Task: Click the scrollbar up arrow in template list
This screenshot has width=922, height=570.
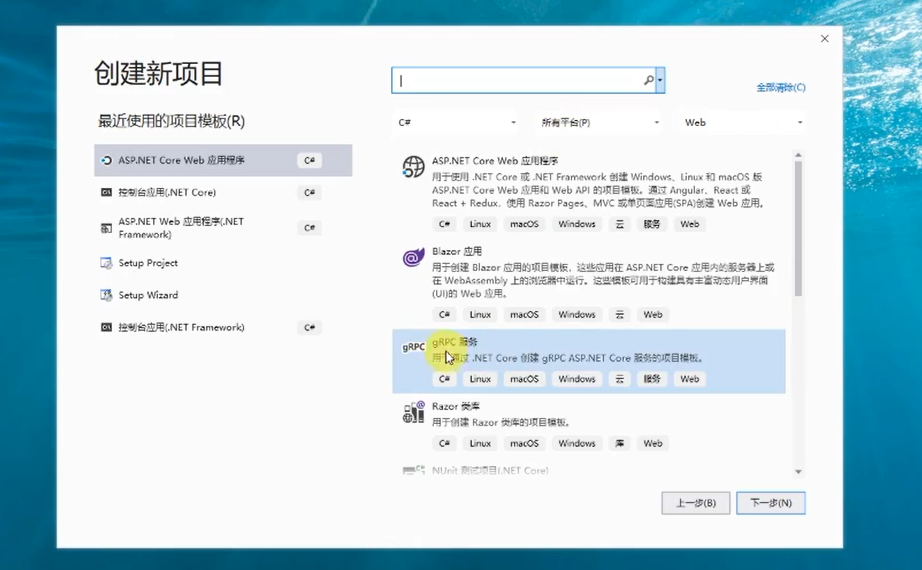Action: tap(798, 155)
